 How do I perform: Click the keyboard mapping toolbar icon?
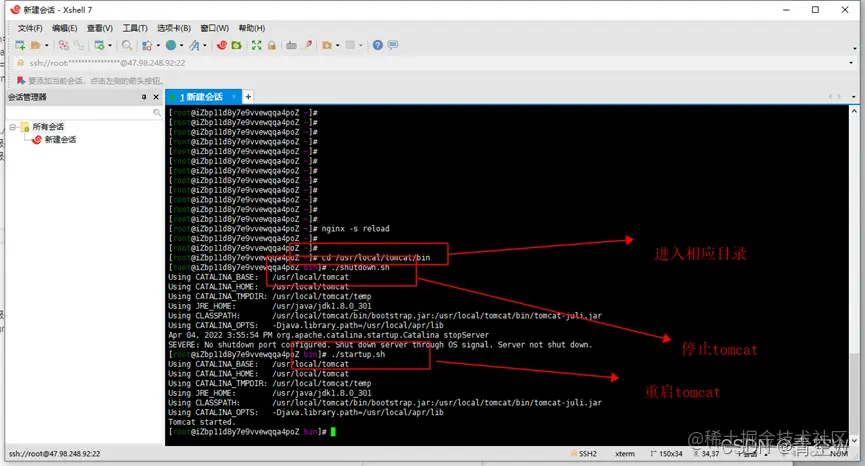tap(291, 45)
